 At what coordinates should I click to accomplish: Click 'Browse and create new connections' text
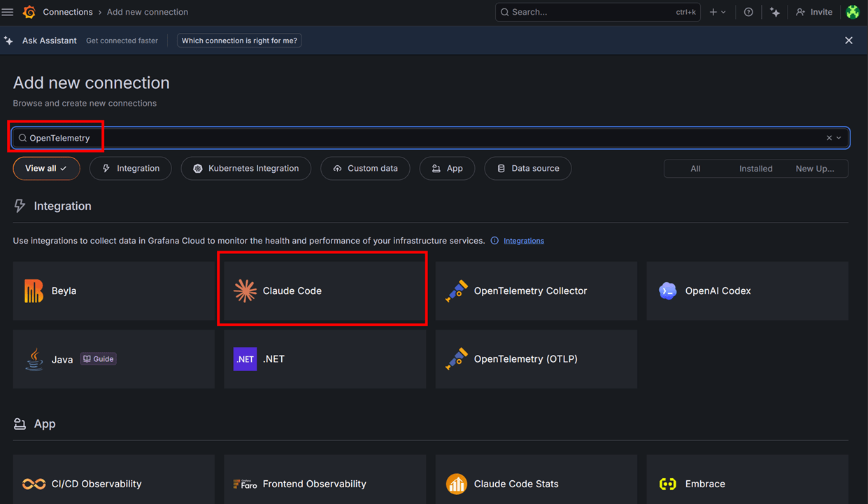coord(85,104)
